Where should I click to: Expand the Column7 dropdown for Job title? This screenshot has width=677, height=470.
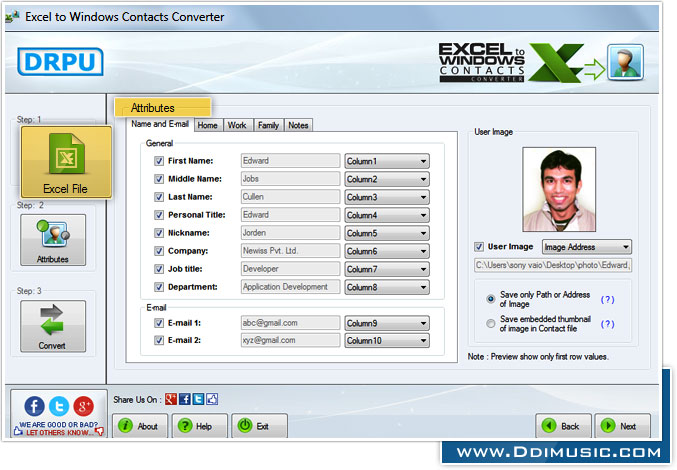387,269
